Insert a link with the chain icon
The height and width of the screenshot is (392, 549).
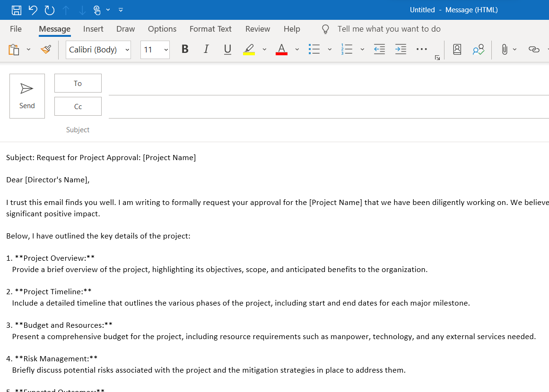coord(533,49)
